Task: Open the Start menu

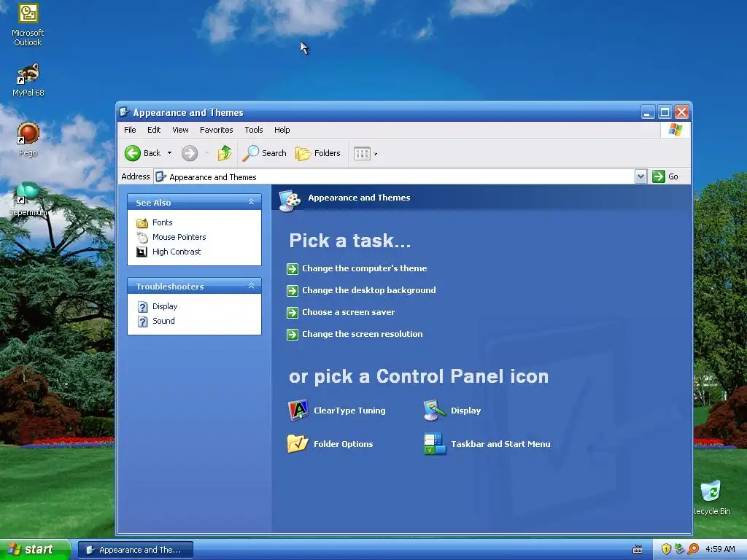Action: click(35, 550)
